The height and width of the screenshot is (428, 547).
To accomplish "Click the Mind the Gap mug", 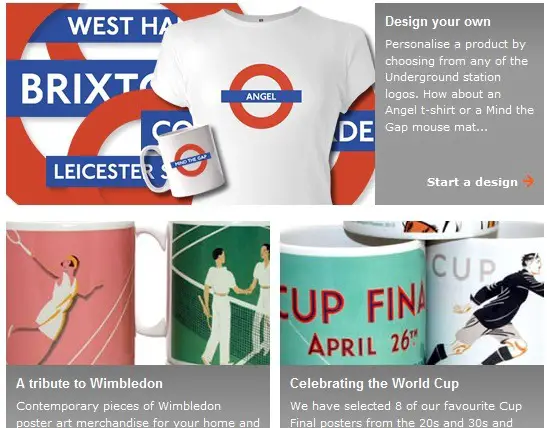I will [183, 161].
